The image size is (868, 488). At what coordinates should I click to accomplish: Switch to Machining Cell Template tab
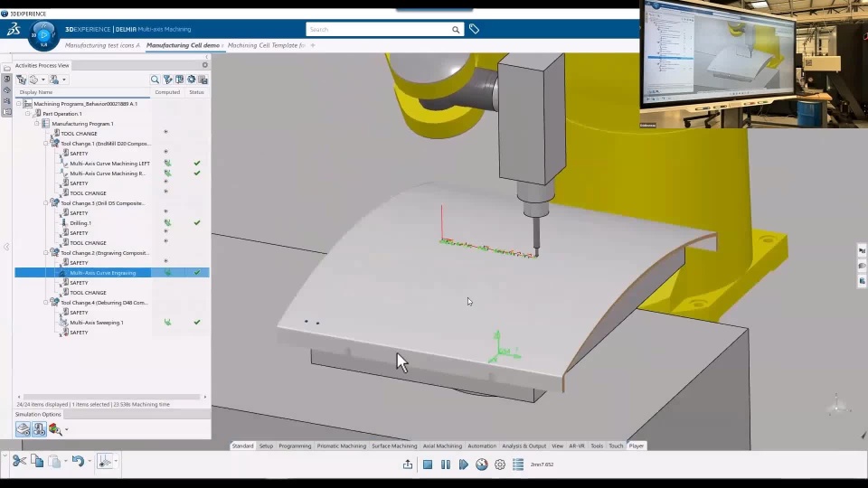(266, 45)
